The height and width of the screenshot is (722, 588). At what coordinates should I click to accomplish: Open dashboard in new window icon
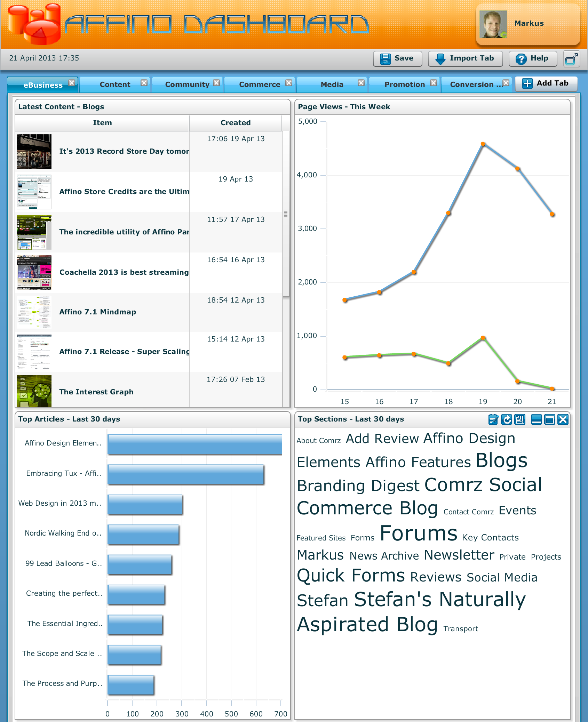(572, 59)
